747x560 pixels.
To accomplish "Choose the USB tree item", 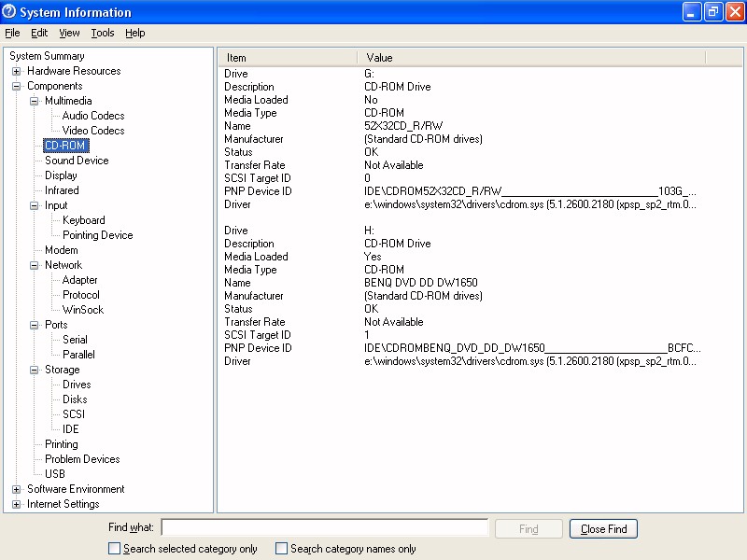I will [55, 474].
